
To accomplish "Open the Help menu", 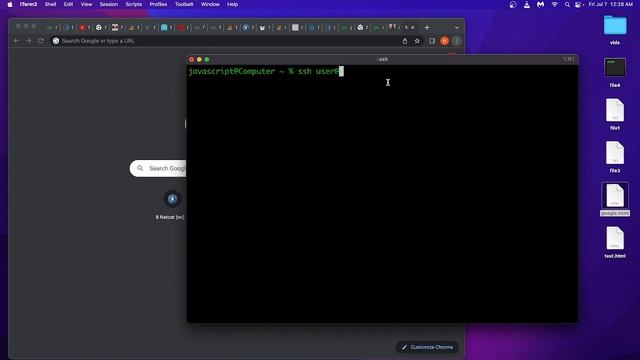I will click(232, 4).
